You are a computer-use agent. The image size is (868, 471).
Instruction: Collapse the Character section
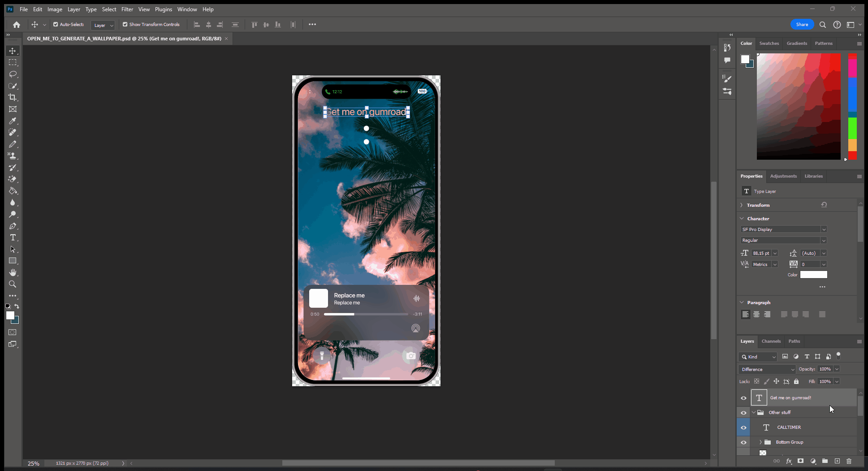[x=742, y=218]
